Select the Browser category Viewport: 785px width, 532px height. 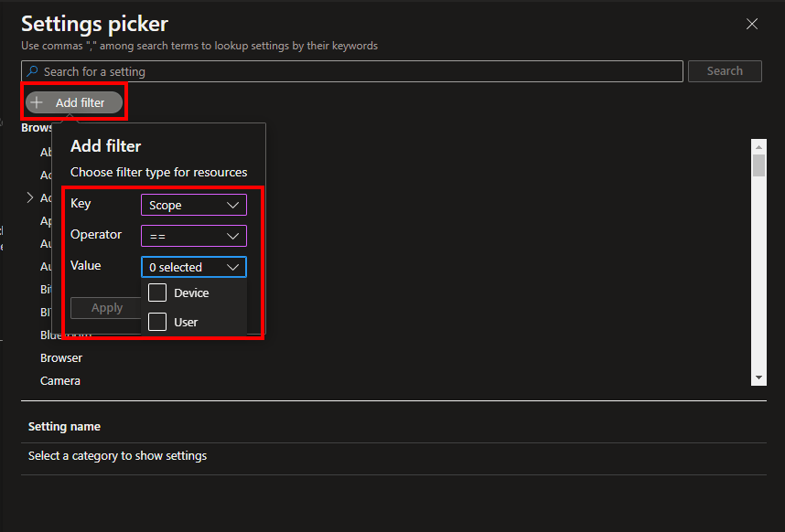pyautogui.click(x=61, y=357)
